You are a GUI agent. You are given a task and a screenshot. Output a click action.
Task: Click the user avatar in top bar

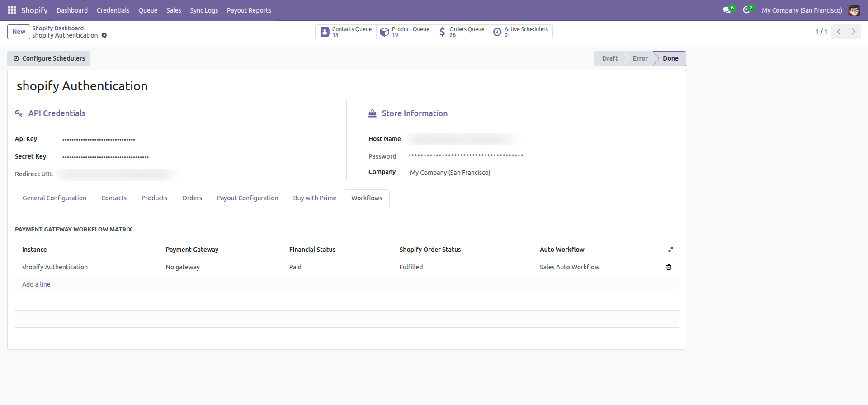854,10
